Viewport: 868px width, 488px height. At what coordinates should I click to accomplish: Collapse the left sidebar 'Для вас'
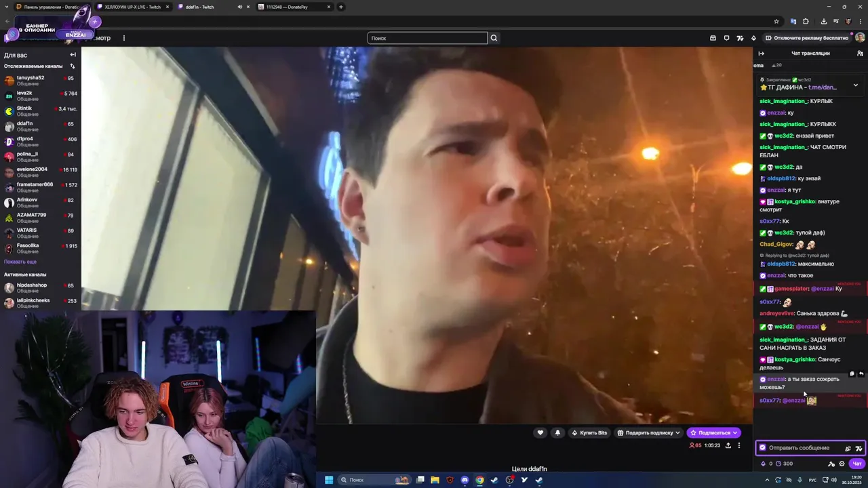73,55
